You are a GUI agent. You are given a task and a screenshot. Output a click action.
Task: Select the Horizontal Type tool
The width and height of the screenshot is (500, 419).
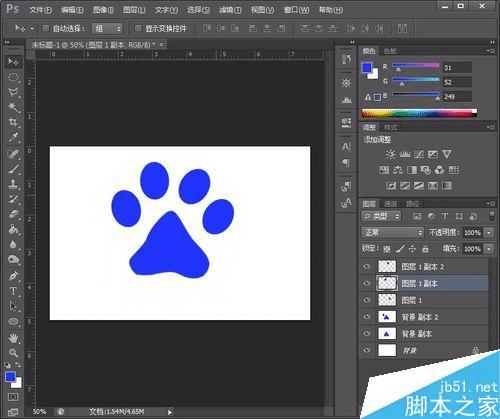(13, 291)
